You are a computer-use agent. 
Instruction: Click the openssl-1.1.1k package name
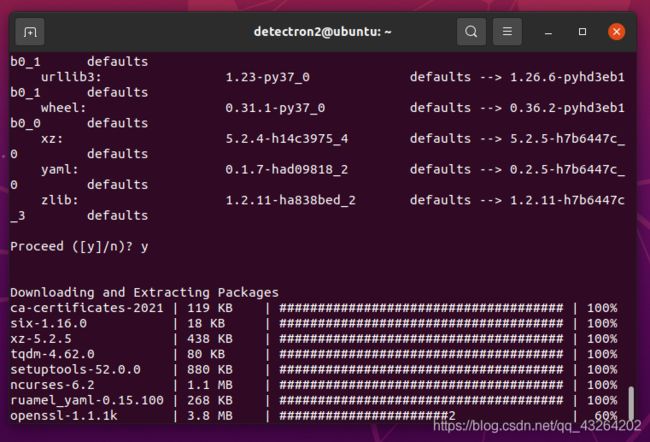(63, 415)
